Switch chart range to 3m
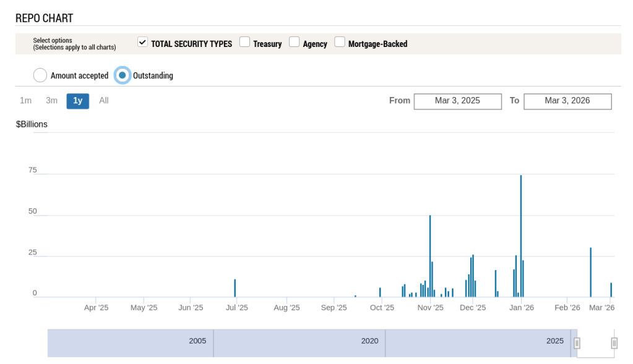The width and height of the screenshot is (633, 364). [x=52, y=101]
